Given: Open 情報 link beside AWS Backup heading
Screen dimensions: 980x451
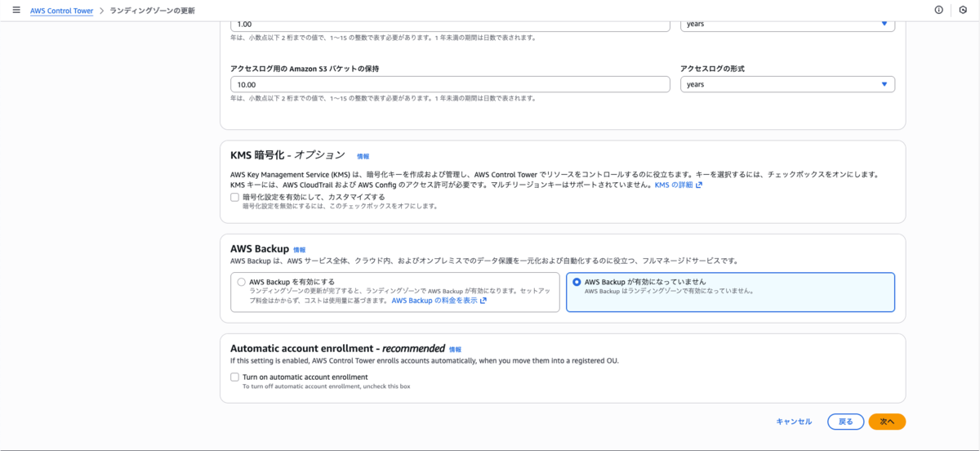Looking at the screenshot, I should 300,250.
